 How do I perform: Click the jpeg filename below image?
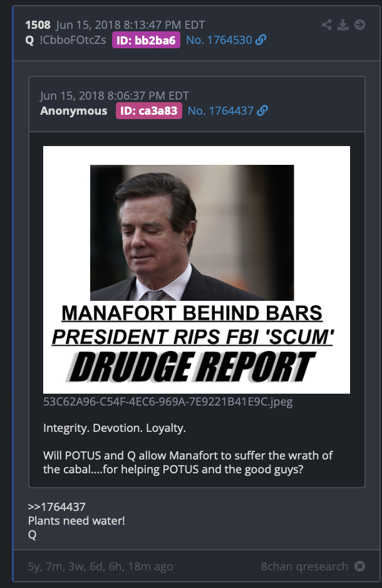[168, 402]
